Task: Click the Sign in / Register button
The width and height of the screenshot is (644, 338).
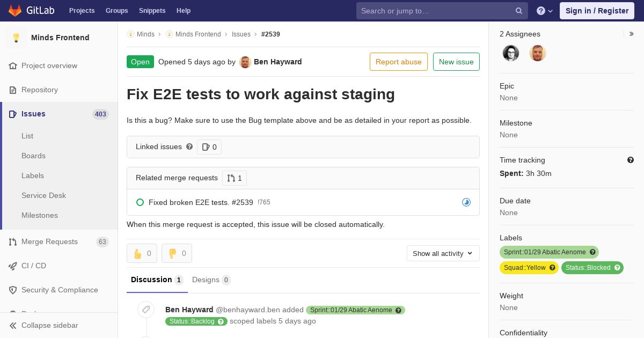Action: coord(597,11)
